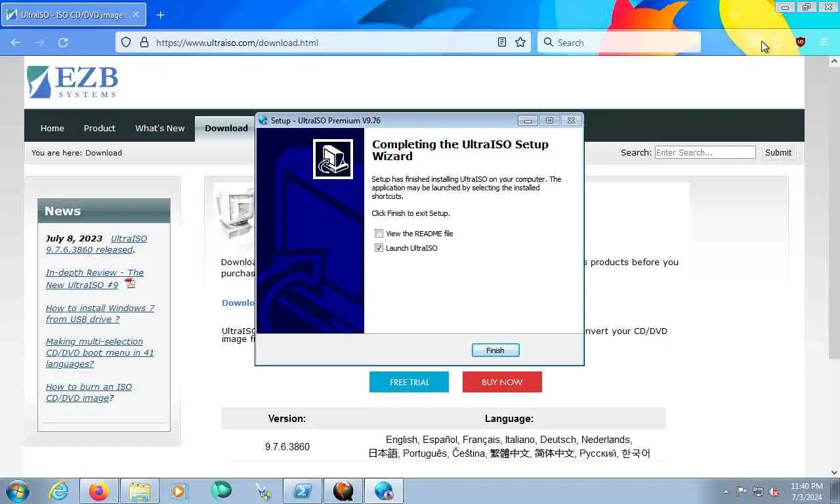The height and width of the screenshot is (504, 840).
Task: Click Finish to exit Setup
Action: [495, 350]
